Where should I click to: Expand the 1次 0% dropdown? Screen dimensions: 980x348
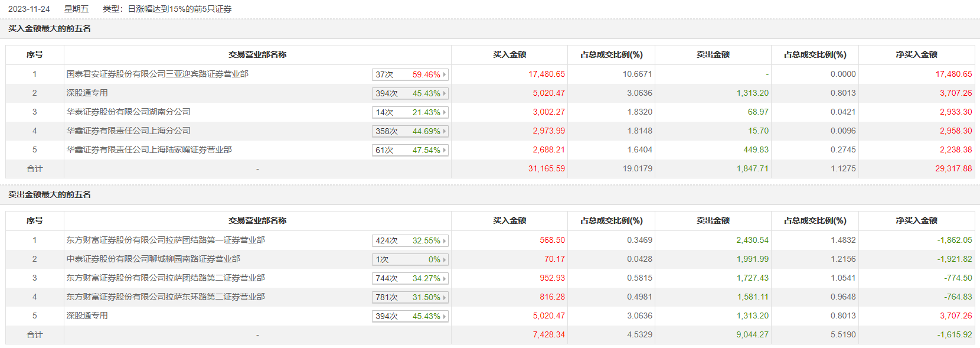tap(410, 259)
